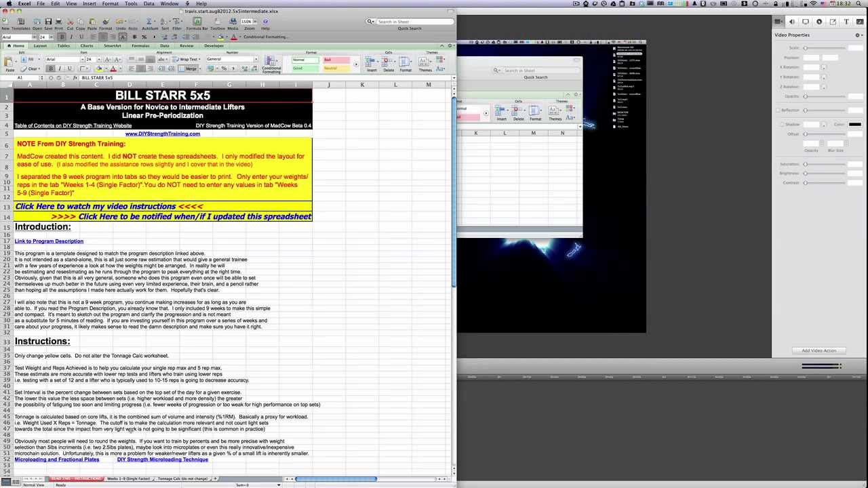Click the Name Box showing A1

click(x=20, y=77)
